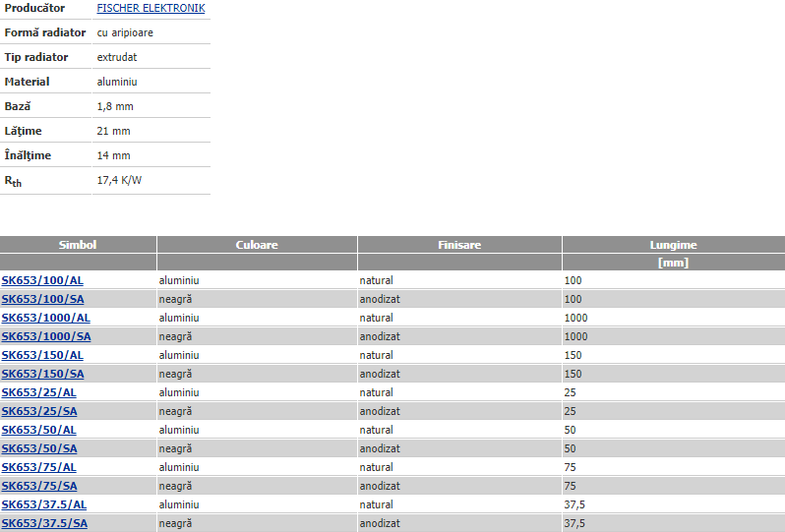This screenshot has height=532, width=785.
Task: Open product SK653/37.5/SA
Action: [x=44, y=523]
